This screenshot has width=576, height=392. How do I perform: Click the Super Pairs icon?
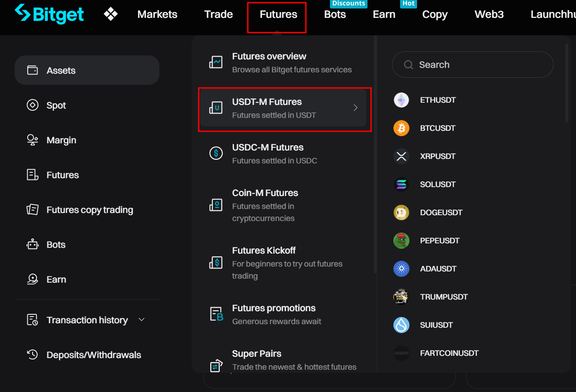click(x=216, y=366)
